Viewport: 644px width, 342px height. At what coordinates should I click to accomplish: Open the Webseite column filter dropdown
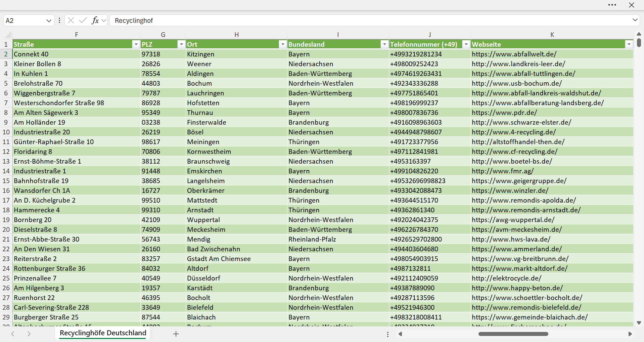coord(629,44)
